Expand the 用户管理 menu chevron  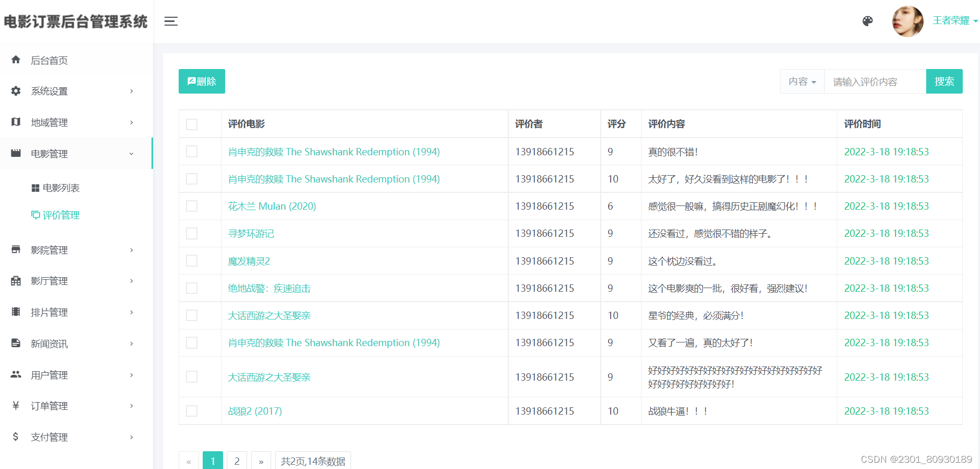(132, 375)
